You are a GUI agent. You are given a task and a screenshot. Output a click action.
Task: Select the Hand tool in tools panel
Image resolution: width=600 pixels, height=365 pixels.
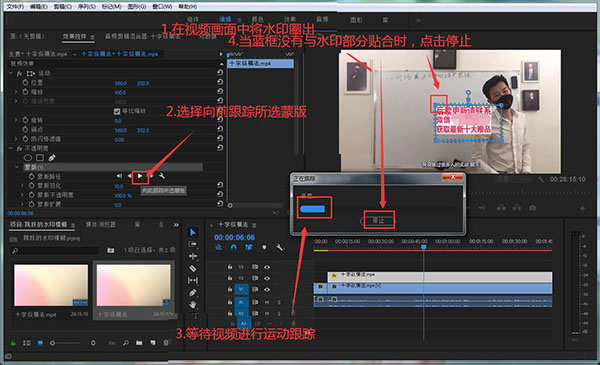coord(192,305)
